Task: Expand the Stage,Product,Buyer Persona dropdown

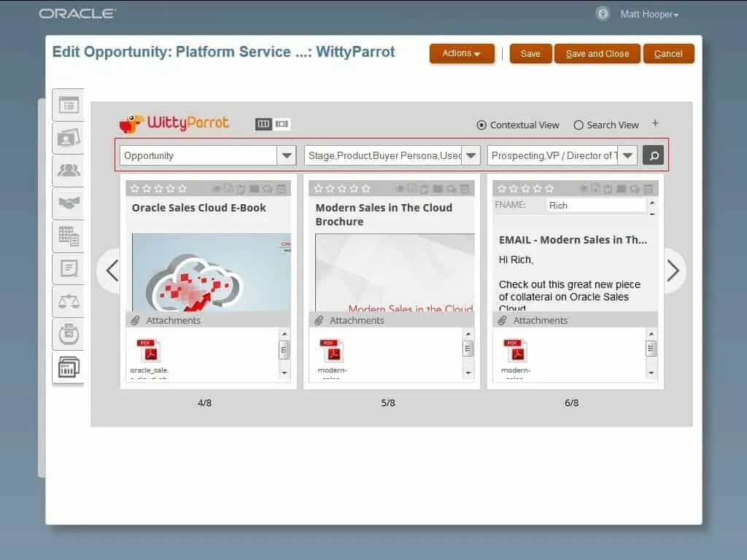Action: (471, 155)
